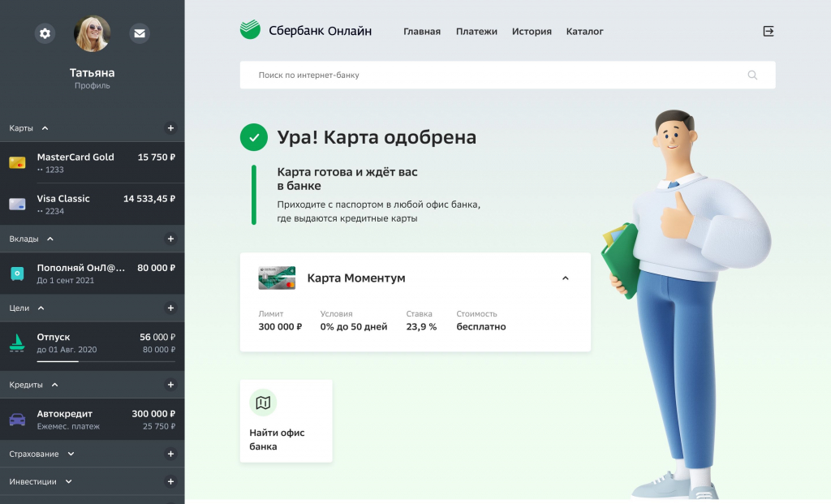Collapse the Цели section
The width and height of the screenshot is (831, 504).
41,308
